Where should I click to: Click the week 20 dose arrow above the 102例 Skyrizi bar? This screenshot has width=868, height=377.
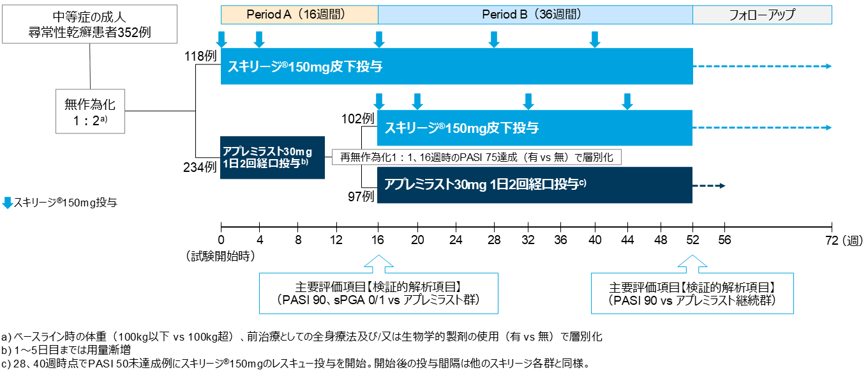click(x=417, y=101)
